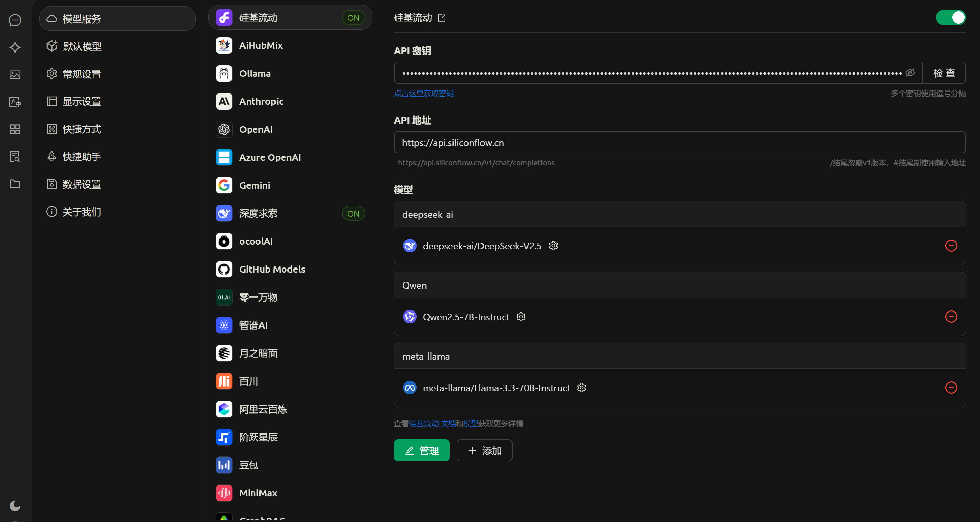Remove the meta-llama/Llama-3.3-70B-Instruct model

click(951, 388)
